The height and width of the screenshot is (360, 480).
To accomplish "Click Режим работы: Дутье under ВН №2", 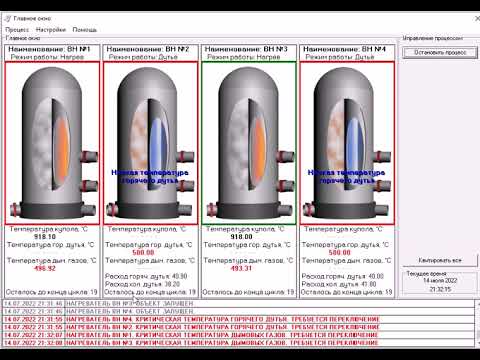I will pos(143,57).
